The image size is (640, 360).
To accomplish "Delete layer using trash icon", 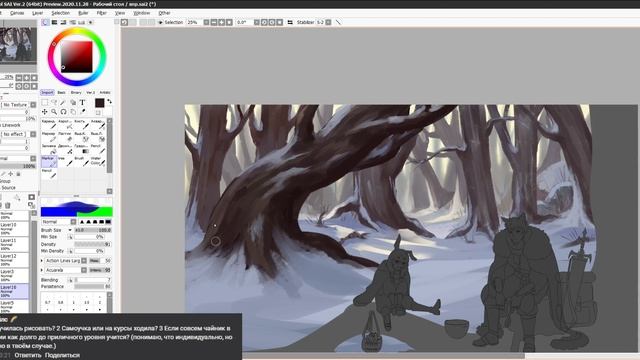I will point(8,206).
